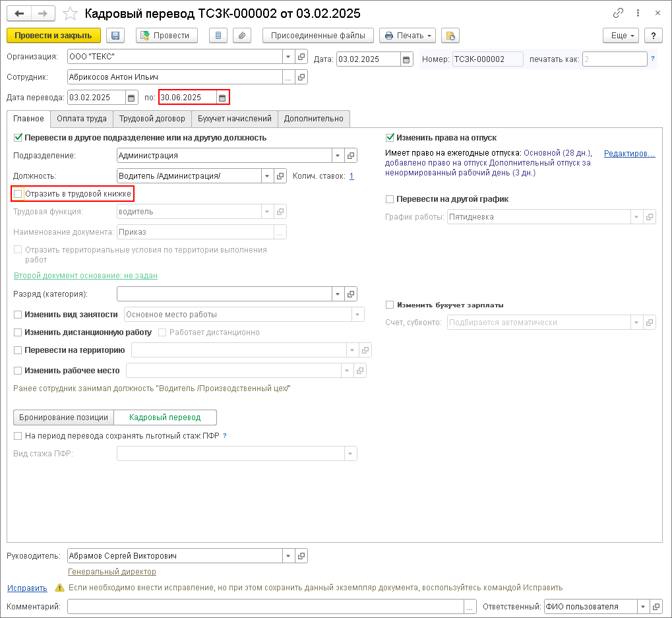Expand the Разряд (категория) dropdown

338,294
